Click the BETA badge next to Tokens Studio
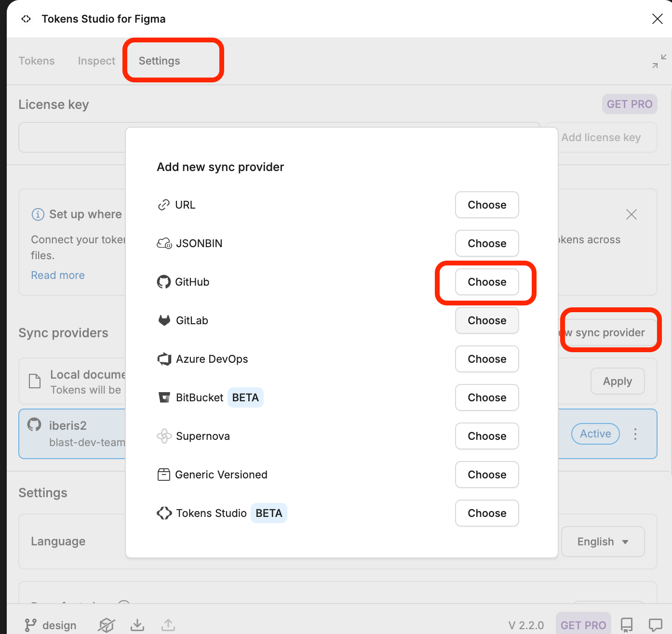The height and width of the screenshot is (634, 672). click(269, 513)
